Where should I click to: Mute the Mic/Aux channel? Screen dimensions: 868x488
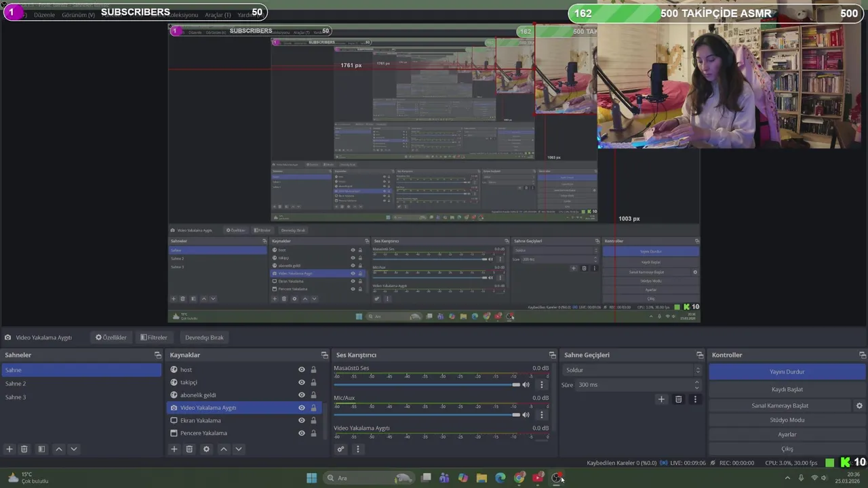point(526,415)
